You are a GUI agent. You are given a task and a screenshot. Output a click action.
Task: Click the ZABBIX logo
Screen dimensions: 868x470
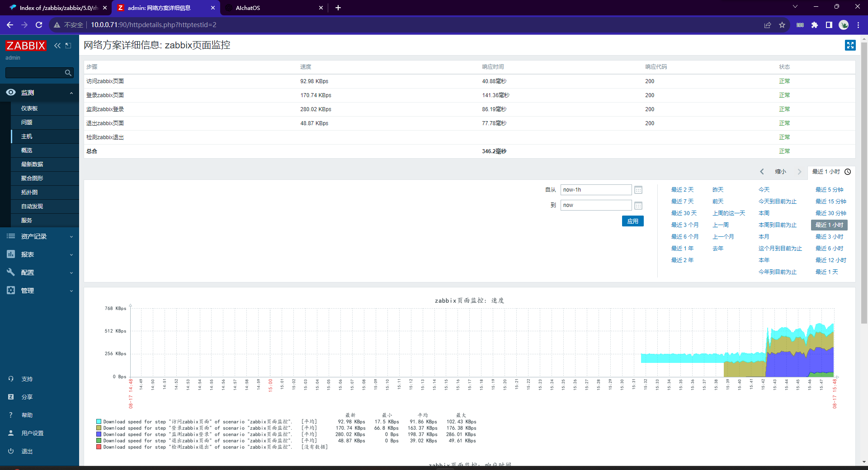click(26, 46)
